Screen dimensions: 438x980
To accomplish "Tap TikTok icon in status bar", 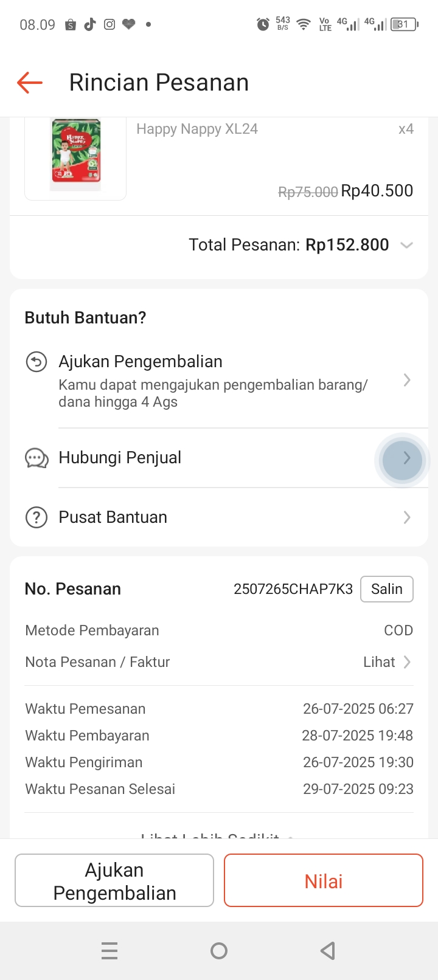I will 90,24.
